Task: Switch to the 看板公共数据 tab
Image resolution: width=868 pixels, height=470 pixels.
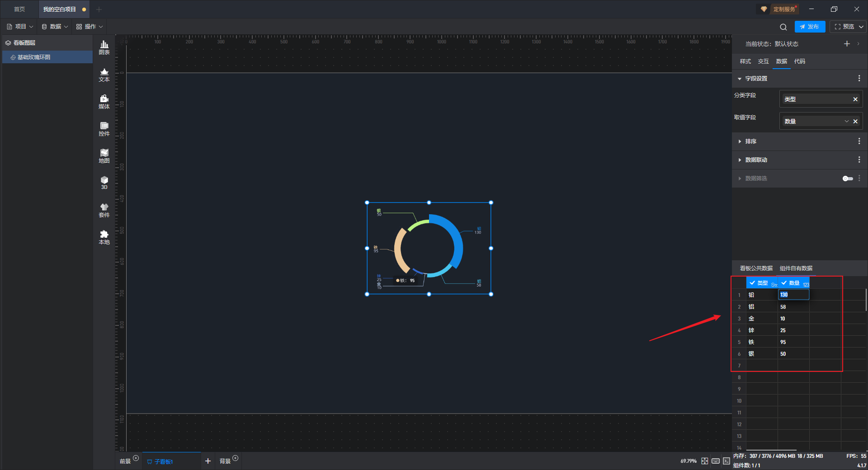Action: pos(756,268)
